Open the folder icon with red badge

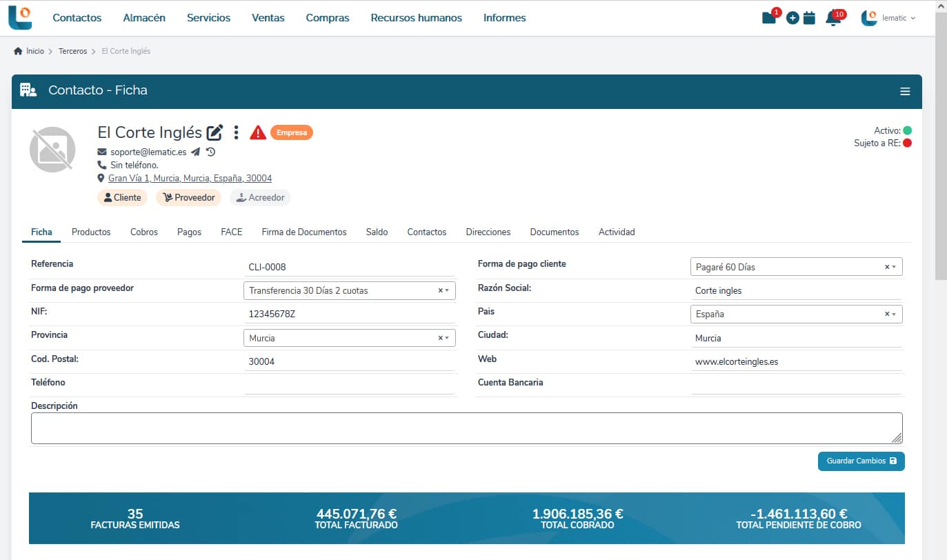(770, 17)
